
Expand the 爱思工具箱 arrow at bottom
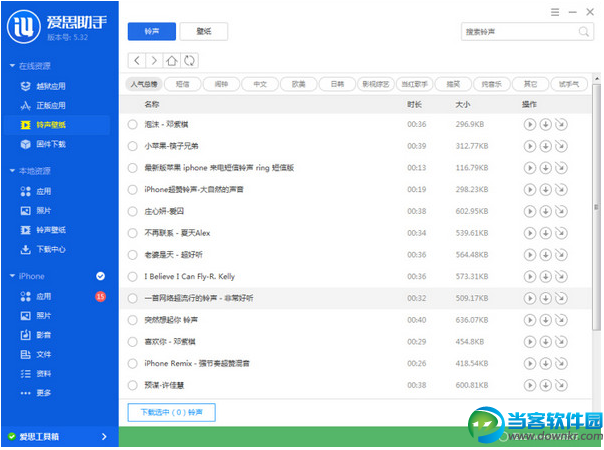point(104,437)
